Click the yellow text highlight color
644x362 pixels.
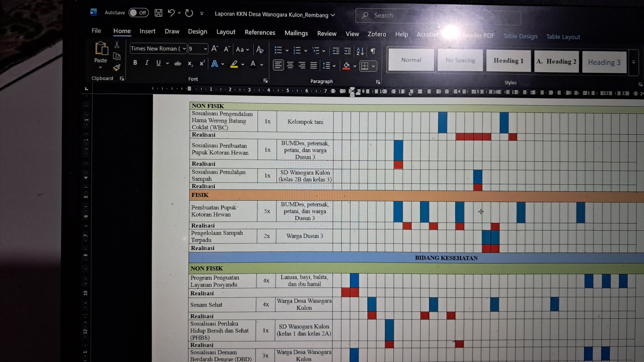(x=234, y=64)
